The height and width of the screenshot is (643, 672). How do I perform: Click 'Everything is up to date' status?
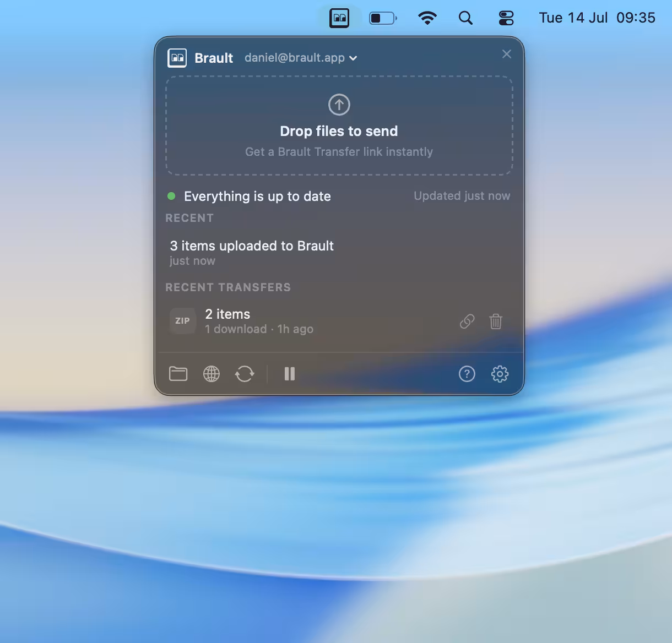click(257, 197)
